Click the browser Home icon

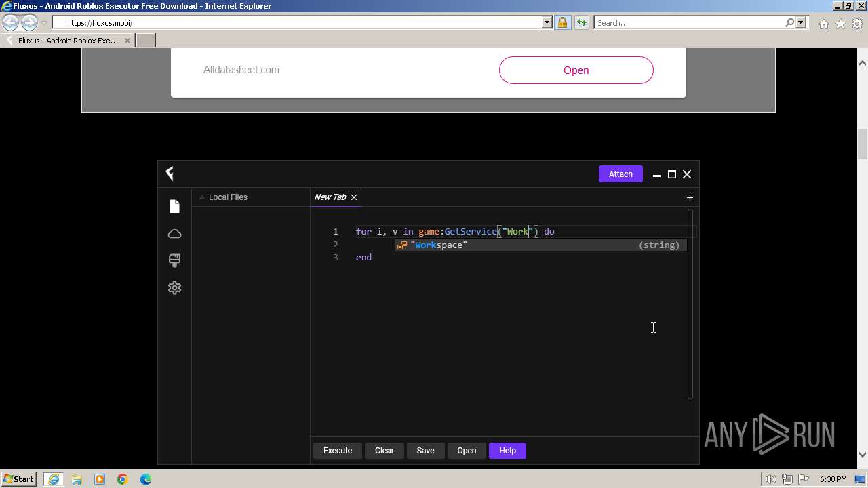coord(823,24)
